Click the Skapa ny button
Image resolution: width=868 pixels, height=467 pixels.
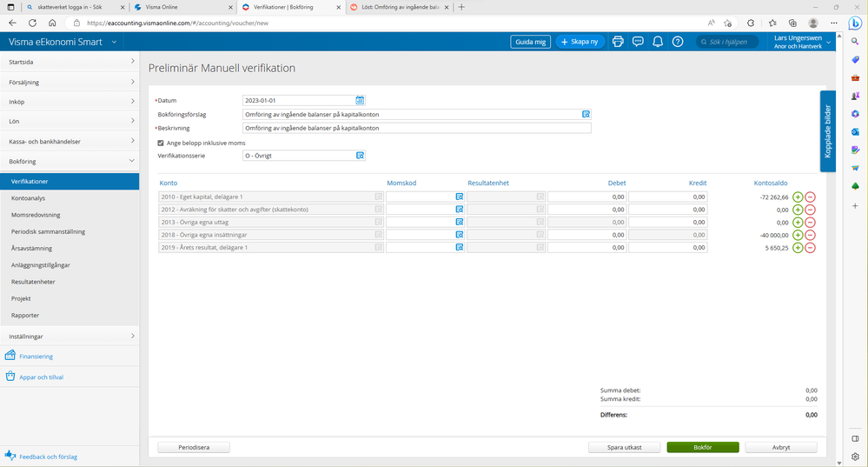pyautogui.click(x=579, y=42)
